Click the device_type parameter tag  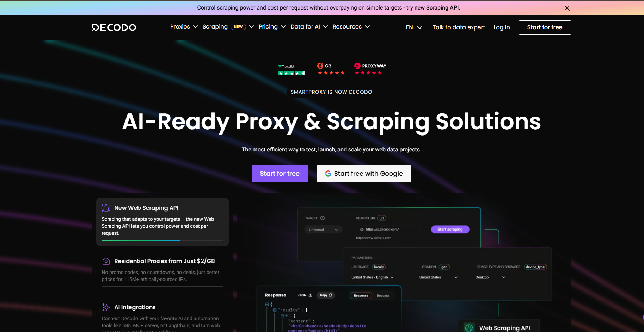pyautogui.click(x=535, y=267)
